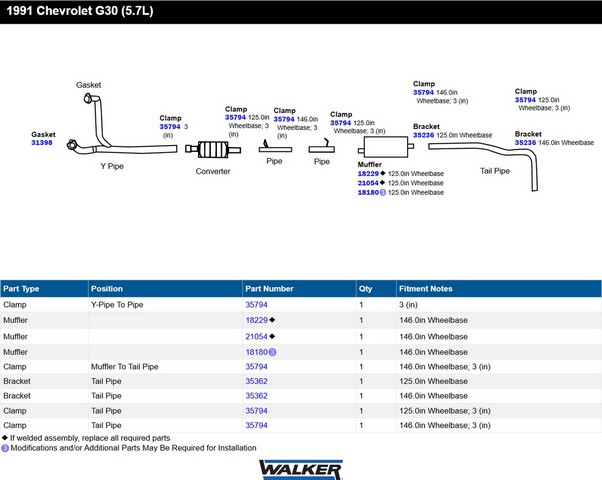Click the '1991 Chevrolet G30 (5.7L)' title
This screenshot has width=602, height=480.
pos(80,11)
